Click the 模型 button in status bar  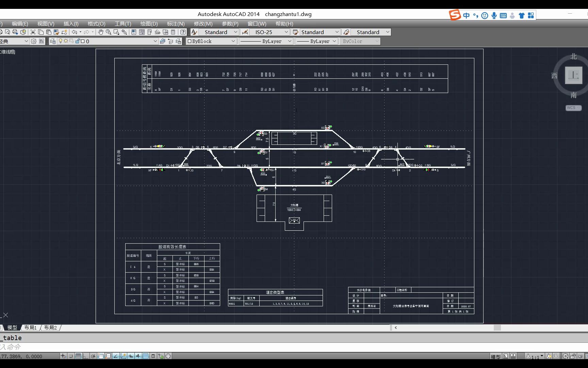point(495,356)
